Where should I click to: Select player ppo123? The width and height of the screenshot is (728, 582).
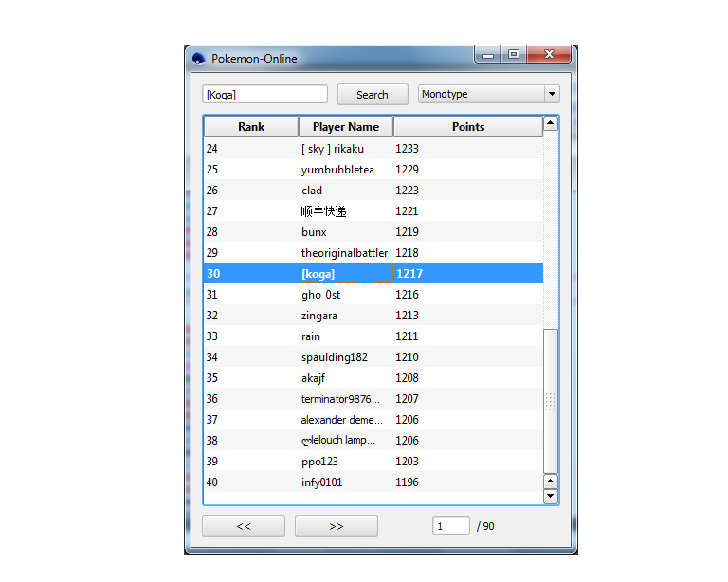pyautogui.click(x=319, y=462)
